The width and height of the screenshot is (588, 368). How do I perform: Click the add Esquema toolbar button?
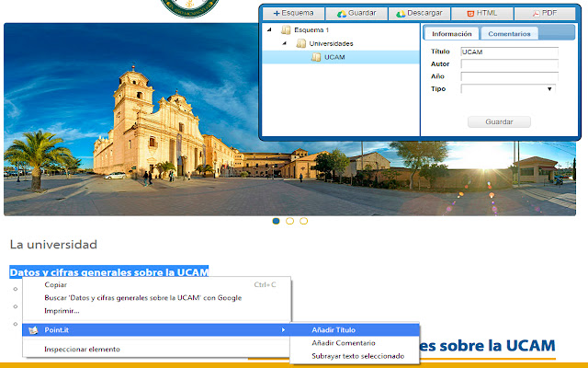coord(293,13)
